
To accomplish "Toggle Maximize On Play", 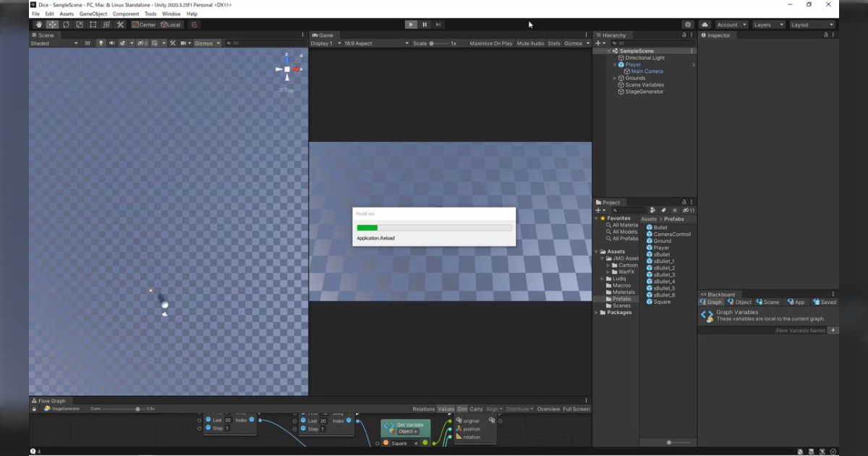I will 490,43.
